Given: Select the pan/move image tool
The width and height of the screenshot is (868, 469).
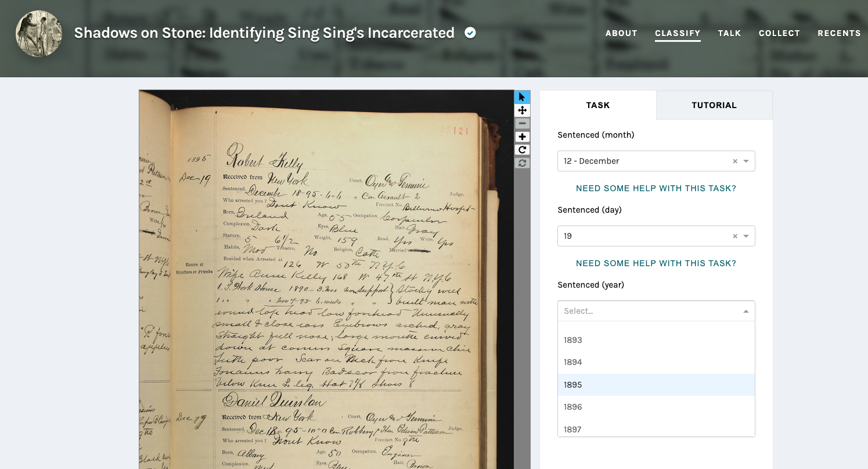Looking at the screenshot, I should click(522, 110).
